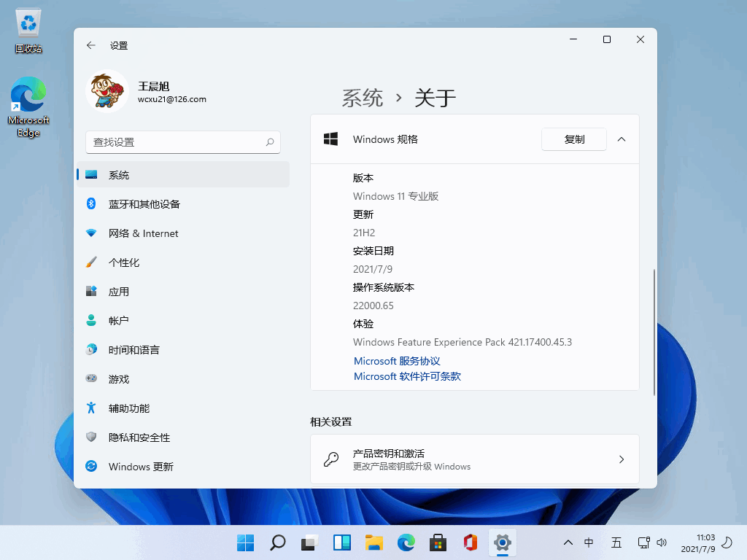
Task: Click the back arrow in Settings
Action: click(x=90, y=44)
